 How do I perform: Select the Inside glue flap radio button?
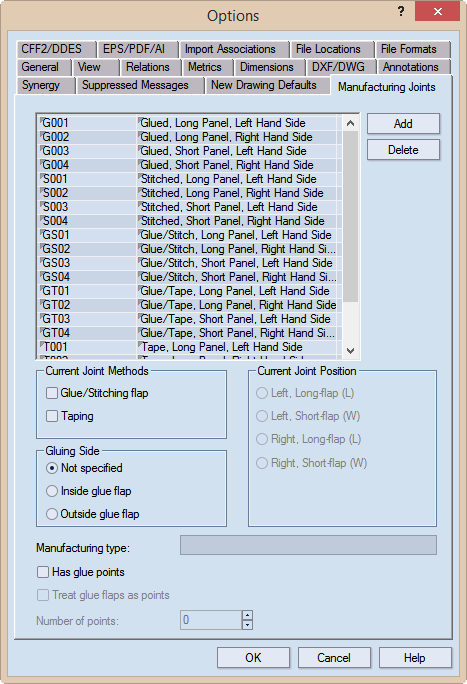click(52, 491)
